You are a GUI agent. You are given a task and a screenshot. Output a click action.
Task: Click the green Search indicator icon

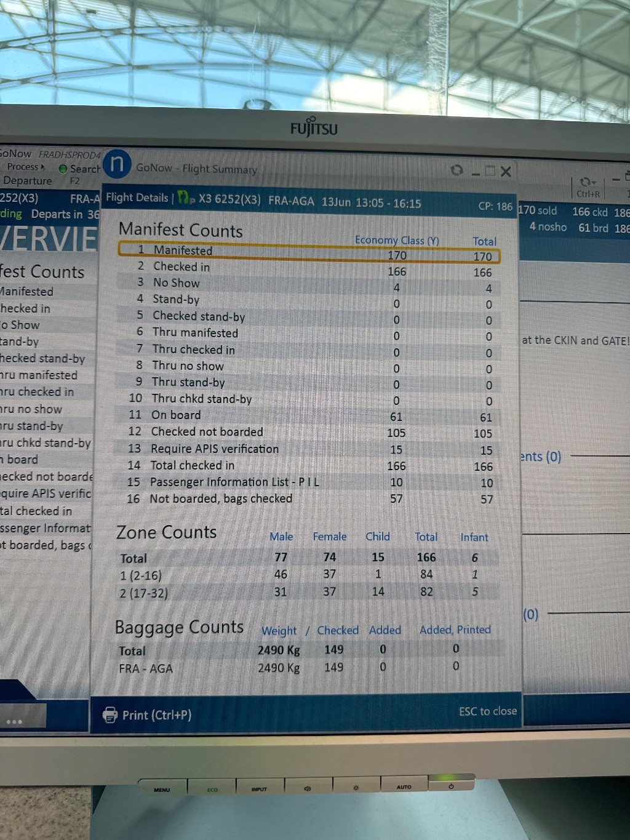pos(63,169)
